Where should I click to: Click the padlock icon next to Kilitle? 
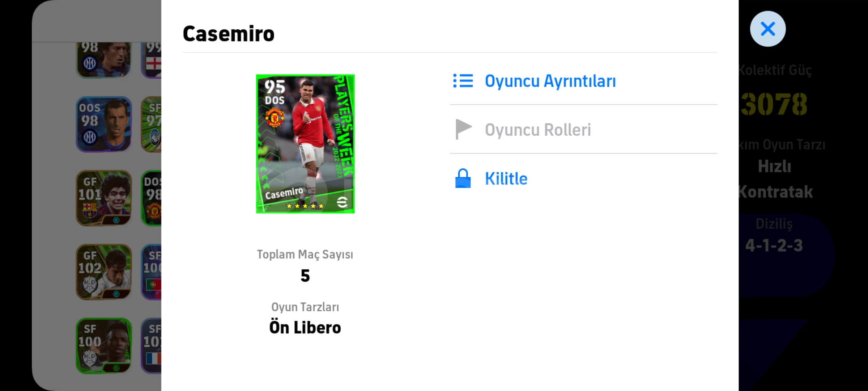[x=463, y=178]
